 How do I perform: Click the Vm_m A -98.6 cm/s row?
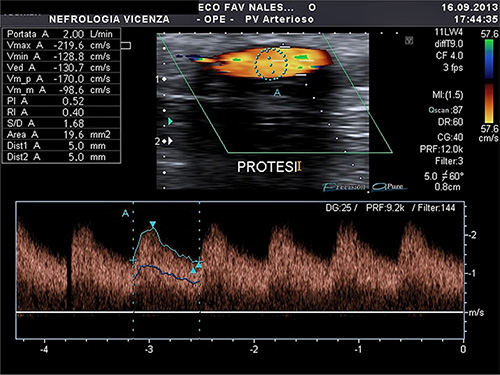[61, 90]
